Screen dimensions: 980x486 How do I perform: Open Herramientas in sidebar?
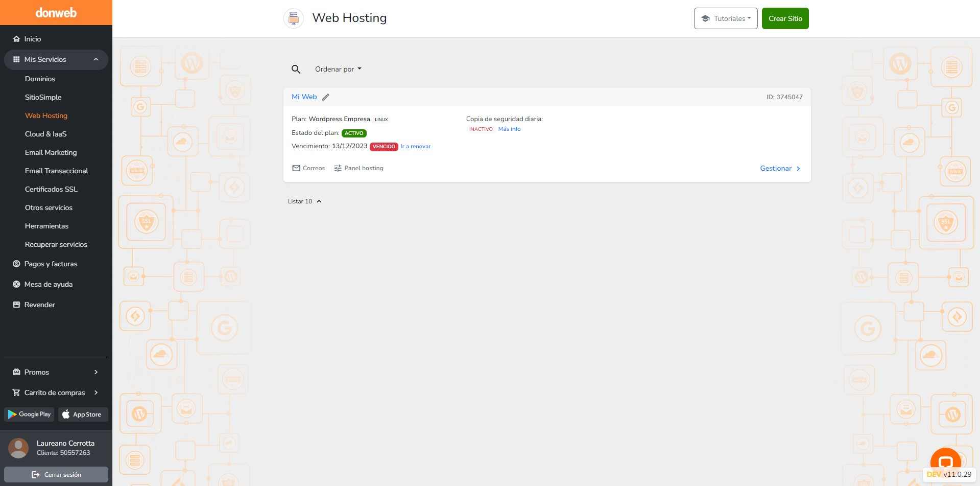tap(46, 226)
